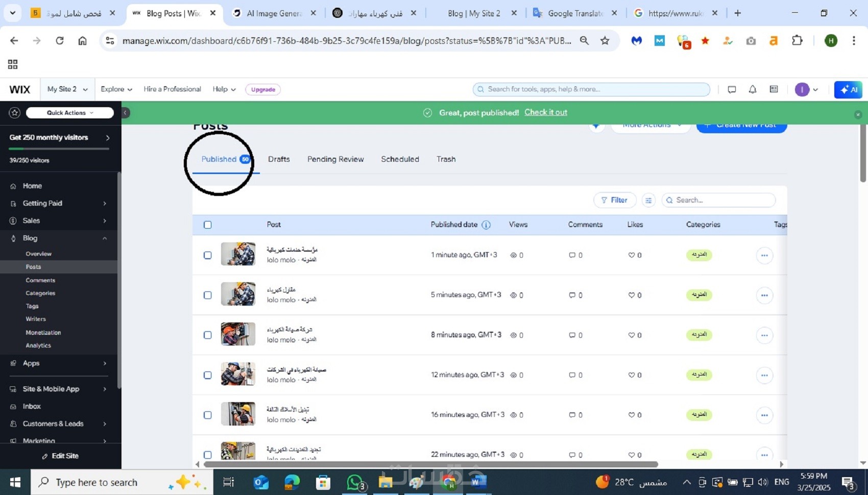Switch to the Drafts tab
Image resolution: width=868 pixels, height=495 pixels.
[x=279, y=159]
